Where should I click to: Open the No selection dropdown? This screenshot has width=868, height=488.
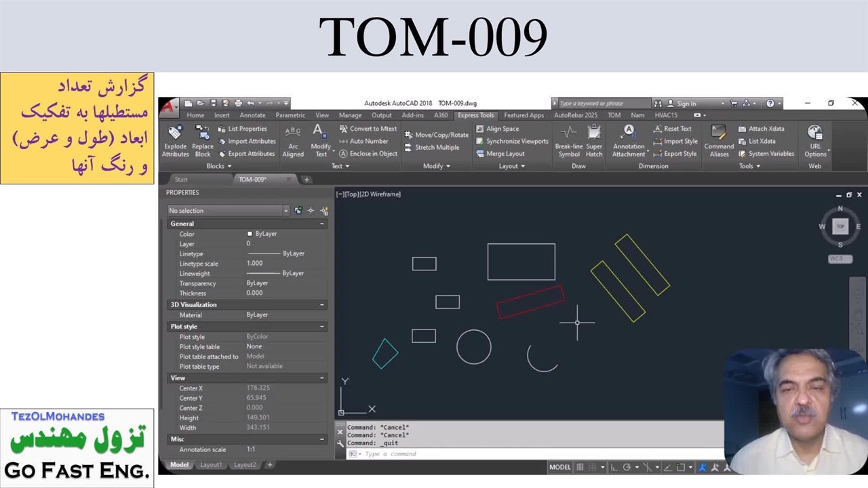[228, 211]
